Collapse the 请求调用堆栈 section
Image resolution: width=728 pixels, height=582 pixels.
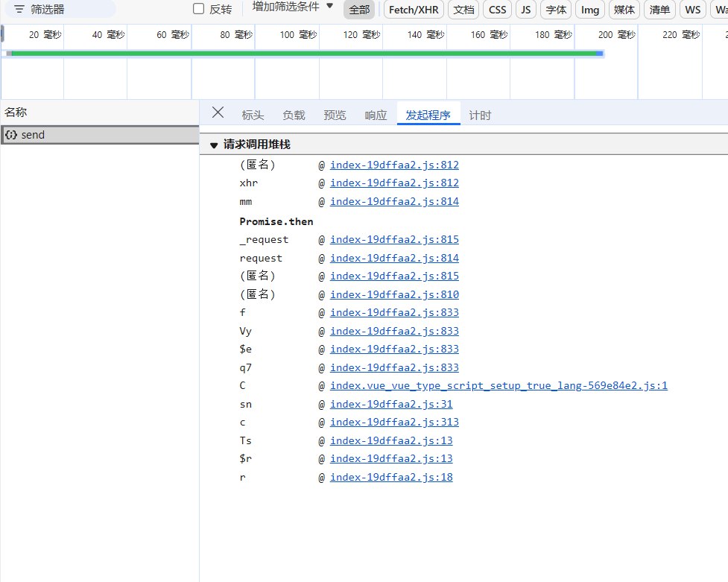click(214, 145)
